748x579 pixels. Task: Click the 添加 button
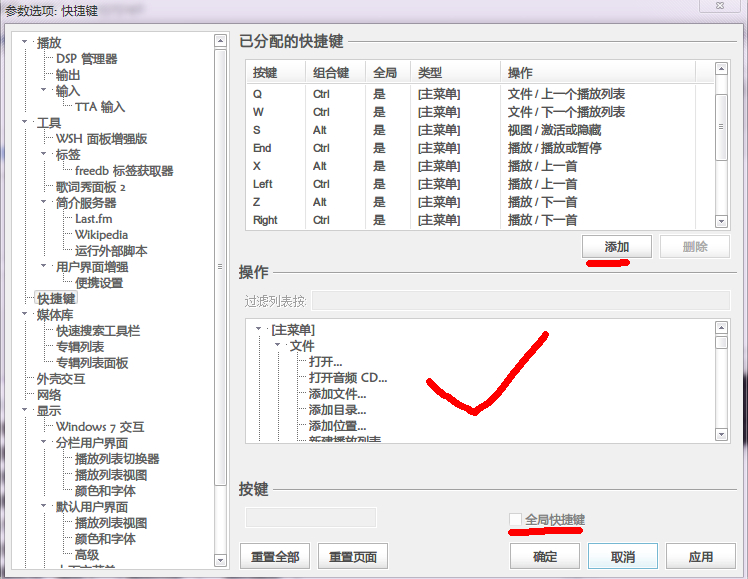(616, 247)
